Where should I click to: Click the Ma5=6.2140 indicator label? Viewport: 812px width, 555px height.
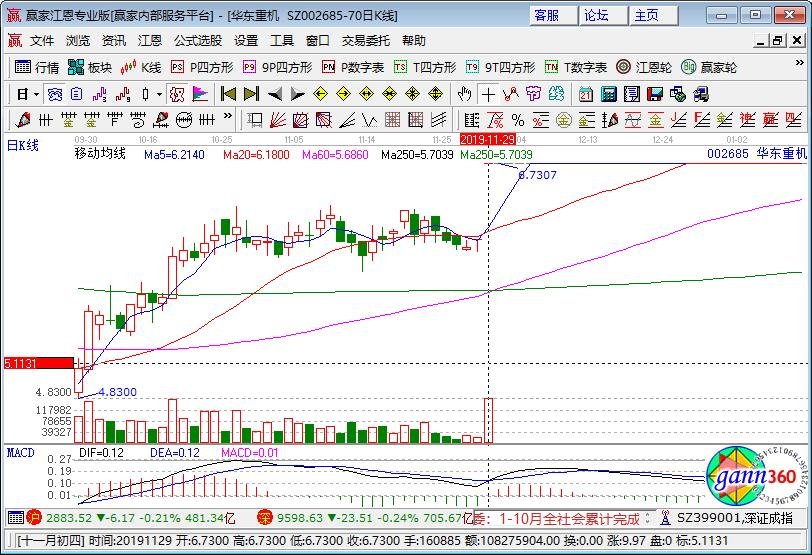[x=174, y=155]
